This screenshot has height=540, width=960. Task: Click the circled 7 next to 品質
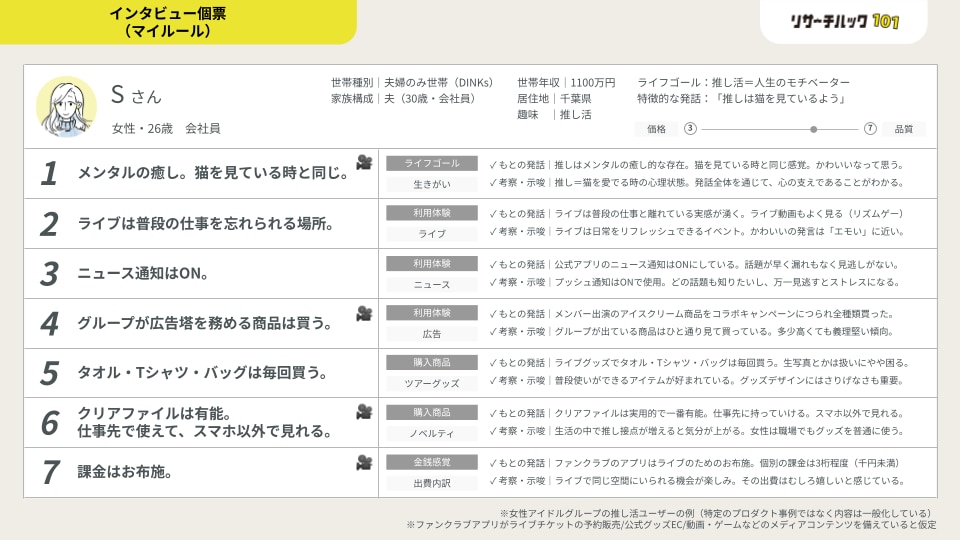pyautogui.click(x=870, y=129)
